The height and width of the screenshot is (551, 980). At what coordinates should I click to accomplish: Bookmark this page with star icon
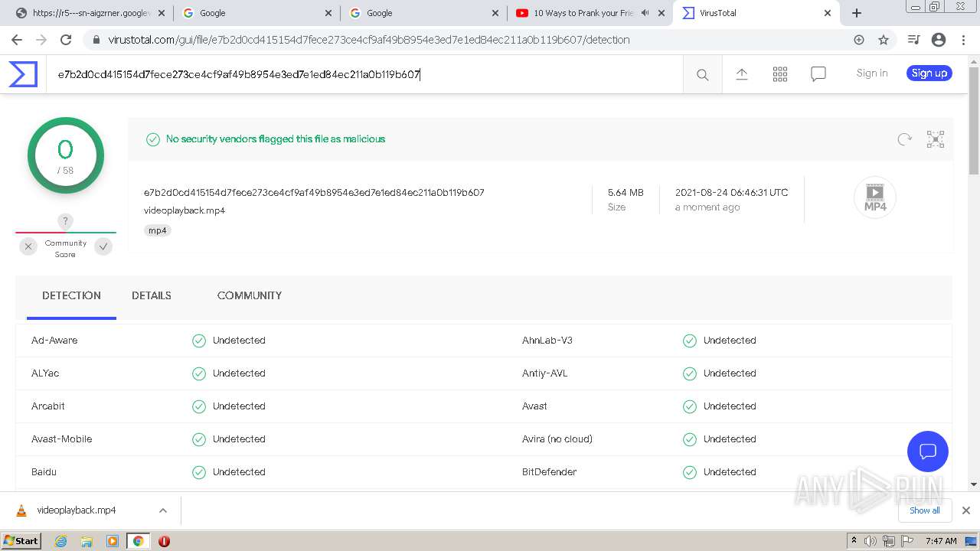pyautogui.click(x=883, y=40)
